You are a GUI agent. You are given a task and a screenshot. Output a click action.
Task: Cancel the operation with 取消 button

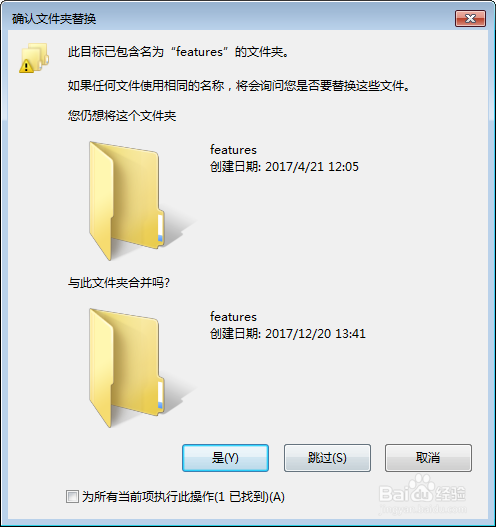click(428, 458)
